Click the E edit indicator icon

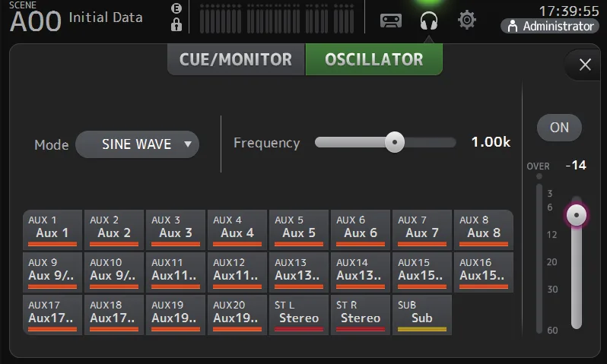coord(176,8)
